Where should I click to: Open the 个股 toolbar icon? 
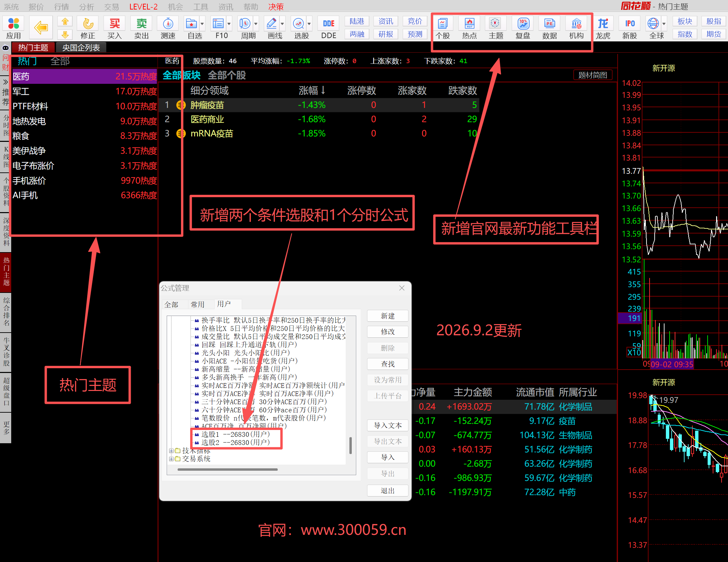tap(443, 27)
